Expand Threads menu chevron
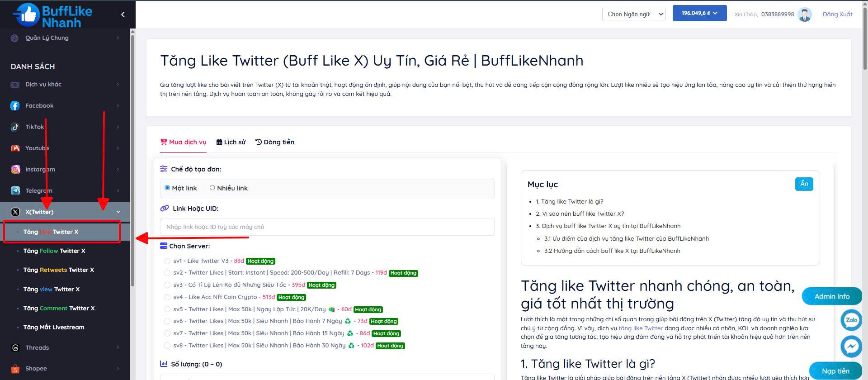This screenshot has height=380, width=868. coord(118,348)
